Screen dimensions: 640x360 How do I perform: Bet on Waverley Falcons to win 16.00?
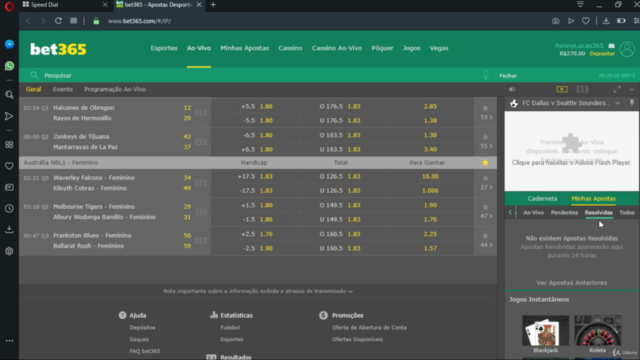430,176
